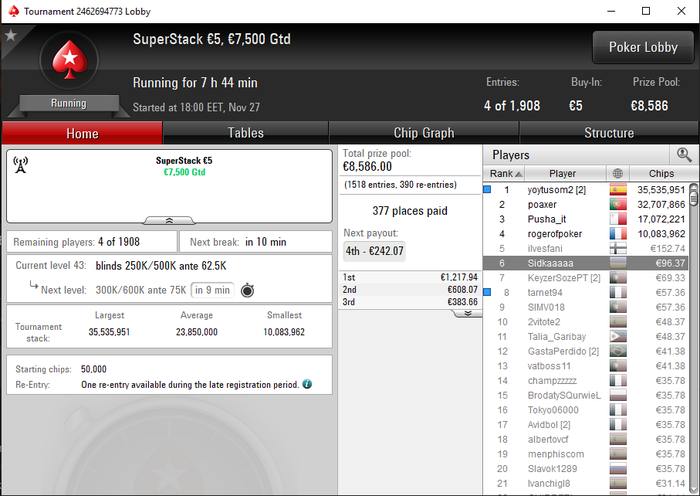This screenshot has width=700, height=496.
Task: Click the PokerStars icon in title bar
Action: (14, 11)
